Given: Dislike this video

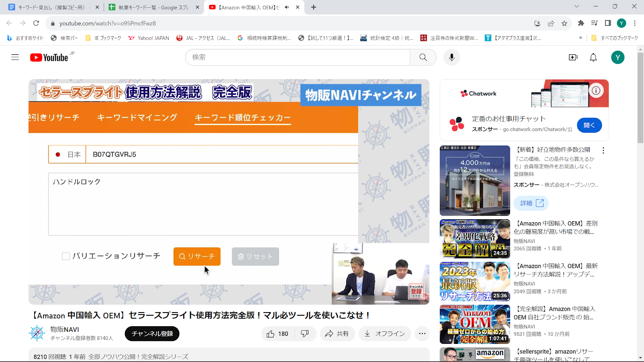Looking at the screenshot, I should click(x=305, y=334).
